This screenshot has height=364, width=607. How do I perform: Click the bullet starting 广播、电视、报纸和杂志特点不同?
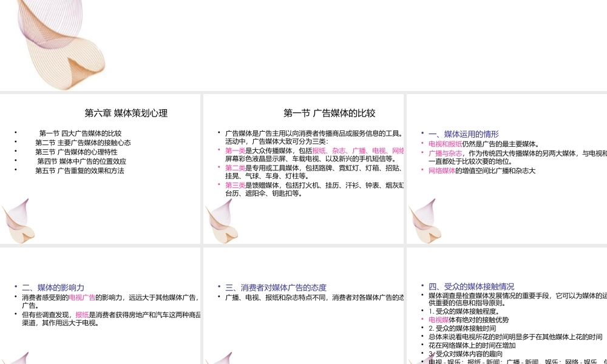(x=314, y=297)
